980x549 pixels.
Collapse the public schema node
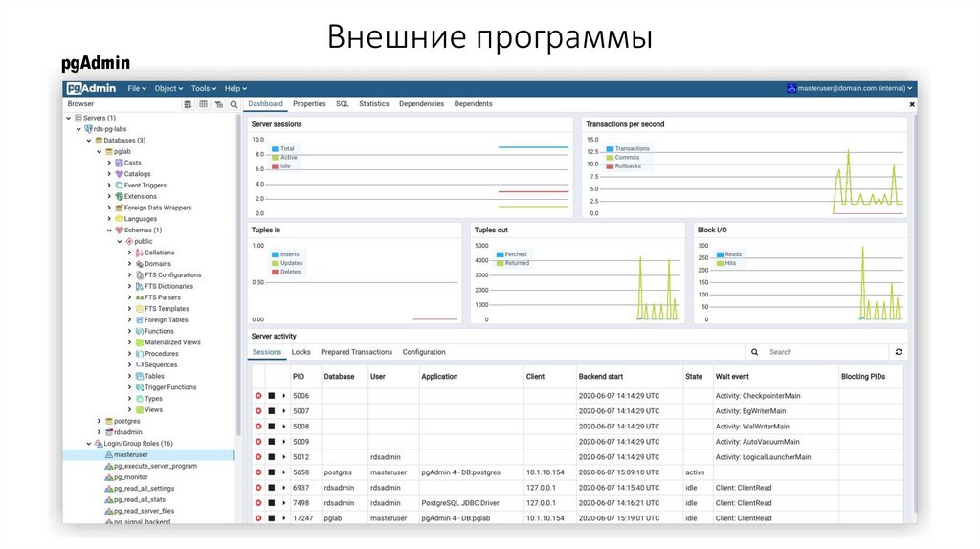click(x=120, y=242)
